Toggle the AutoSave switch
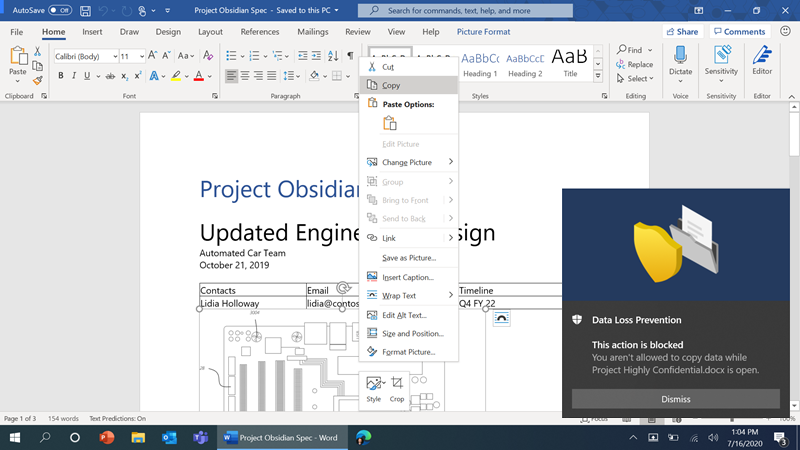The width and height of the screenshot is (800, 450). 60,10
